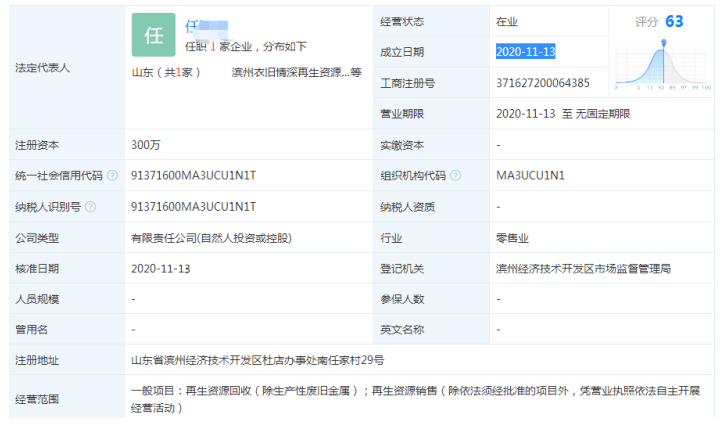
Task: Click the score value 63
Action: pos(674,21)
